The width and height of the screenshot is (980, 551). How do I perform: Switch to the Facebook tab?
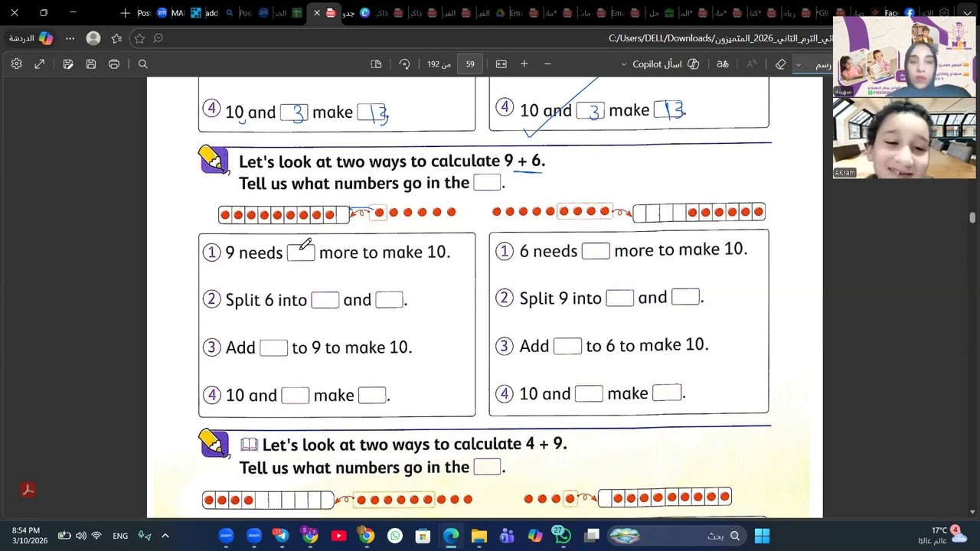tap(900, 13)
